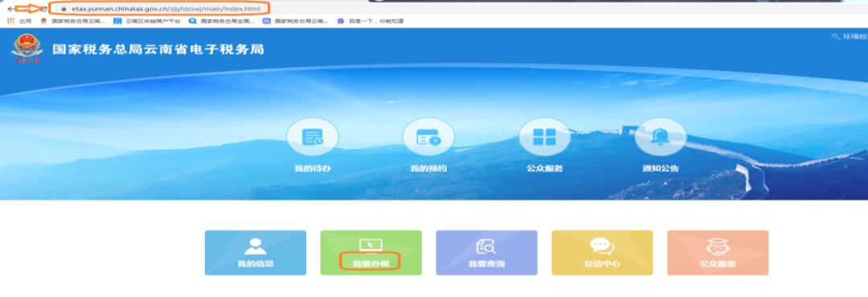868x297 pixels.
Task: Reload the page with the refresh icon
Action: (x=43, y=9)
